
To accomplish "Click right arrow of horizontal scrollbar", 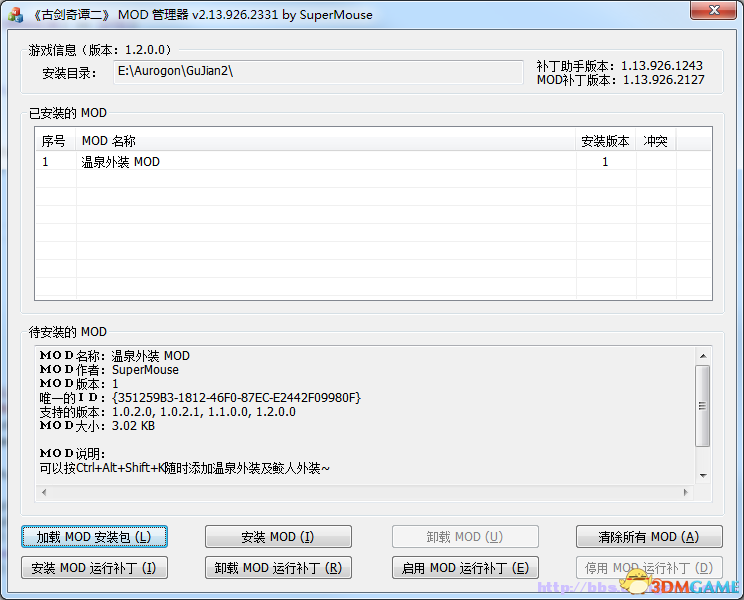I will [686, 492].
